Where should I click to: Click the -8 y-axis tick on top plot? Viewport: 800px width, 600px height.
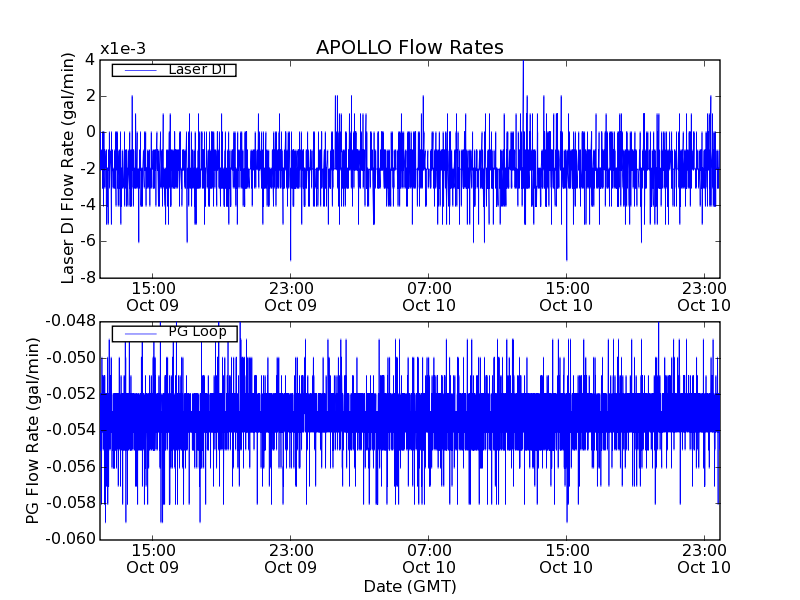[x=86, y=277]
